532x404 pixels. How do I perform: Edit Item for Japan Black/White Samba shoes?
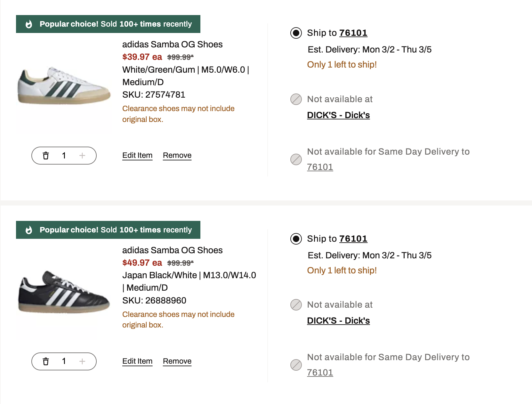point(137,361)
